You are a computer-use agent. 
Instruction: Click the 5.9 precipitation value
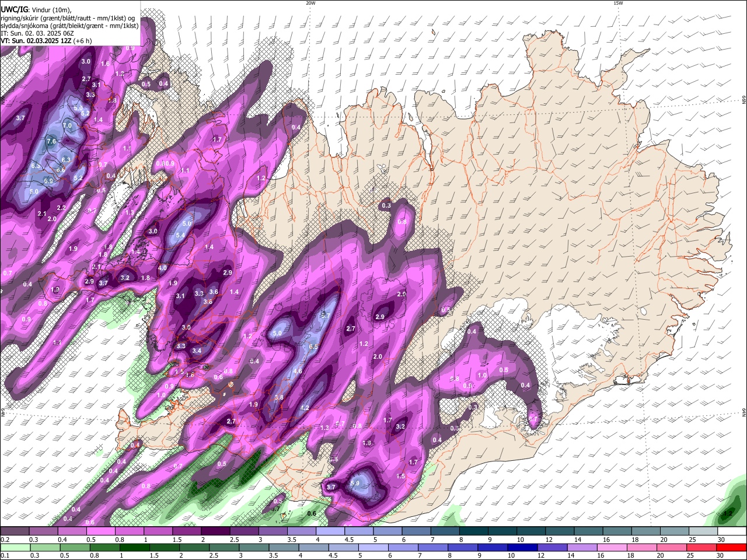(355, 483)
